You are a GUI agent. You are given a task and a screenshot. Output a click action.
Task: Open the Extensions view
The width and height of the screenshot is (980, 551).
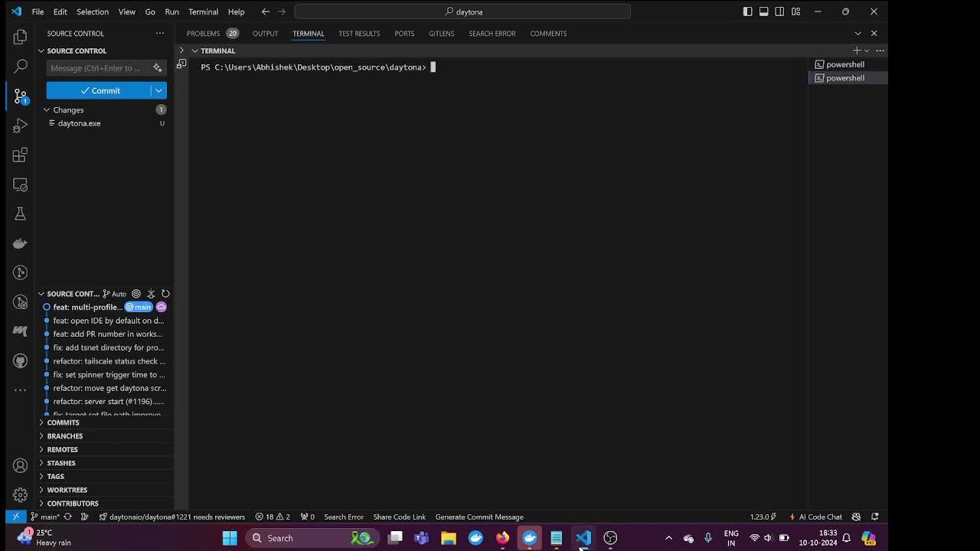(20, 155)
